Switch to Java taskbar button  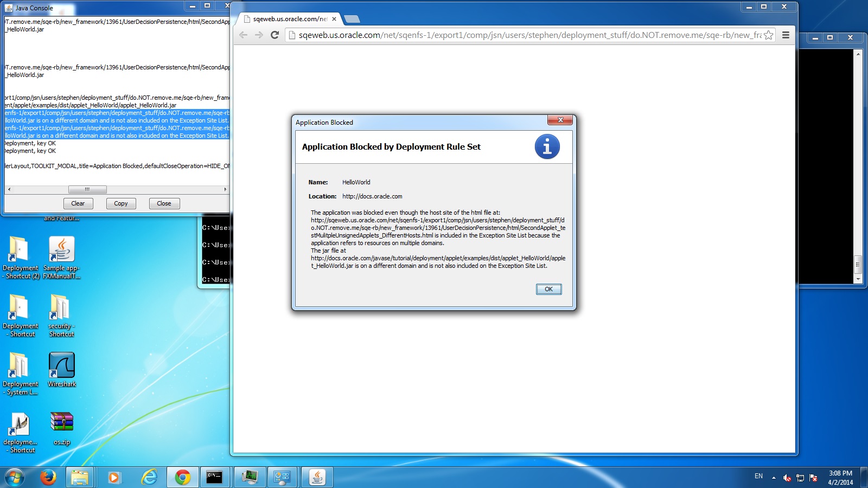pos(317,477)
